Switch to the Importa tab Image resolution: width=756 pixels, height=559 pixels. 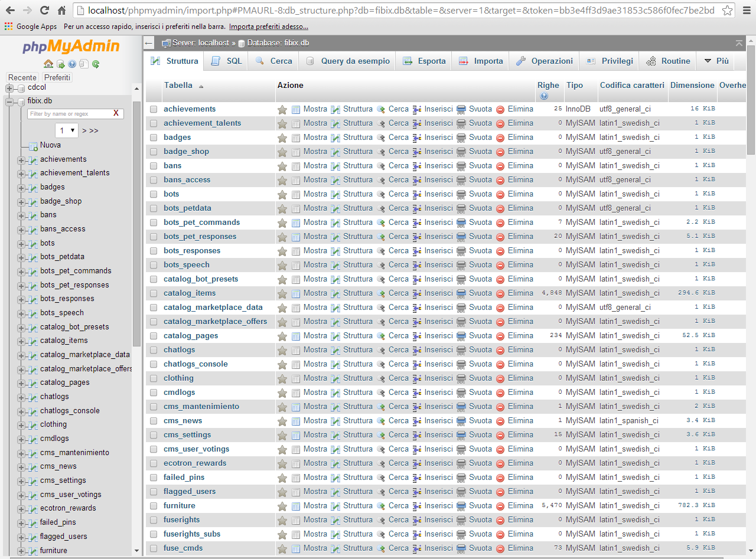pyautogui.click(x=480, y=61)
